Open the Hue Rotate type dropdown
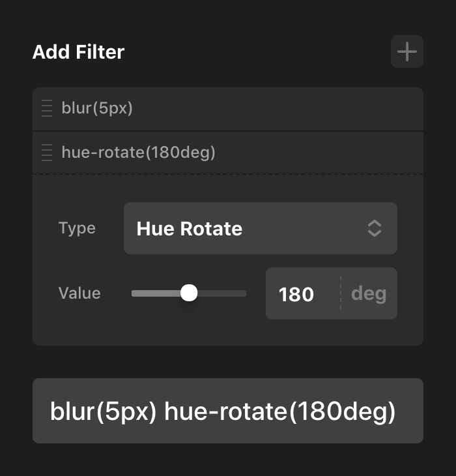456x476 pixels. [x=261, y=228]
